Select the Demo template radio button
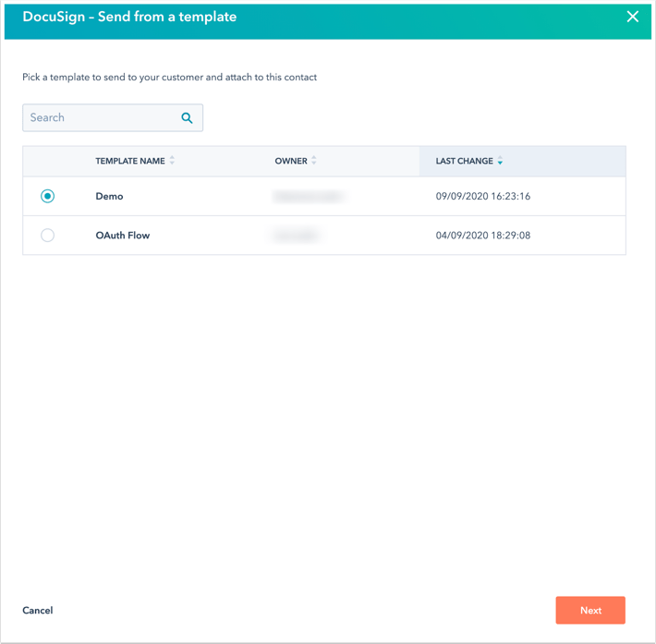 click(x=48, y=196)
